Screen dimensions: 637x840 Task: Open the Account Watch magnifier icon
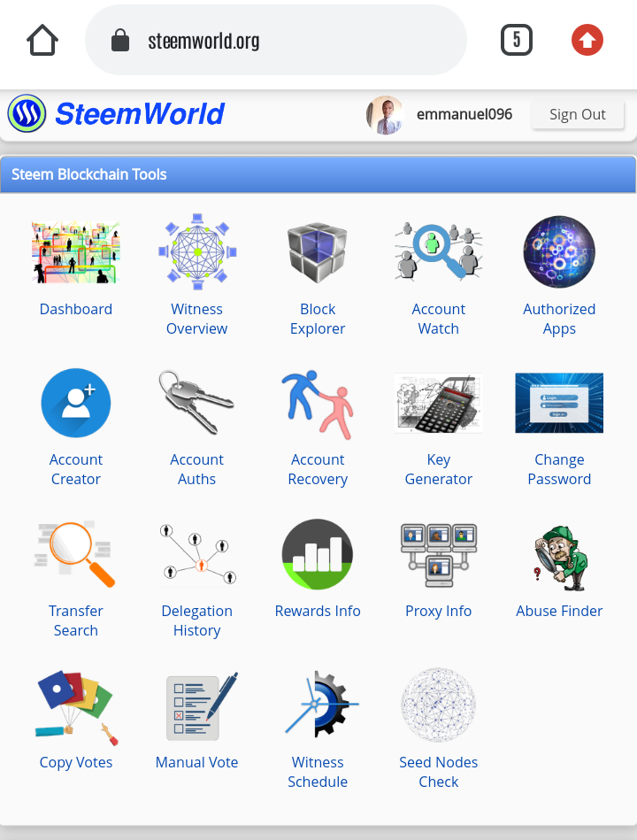pos(439,251)
